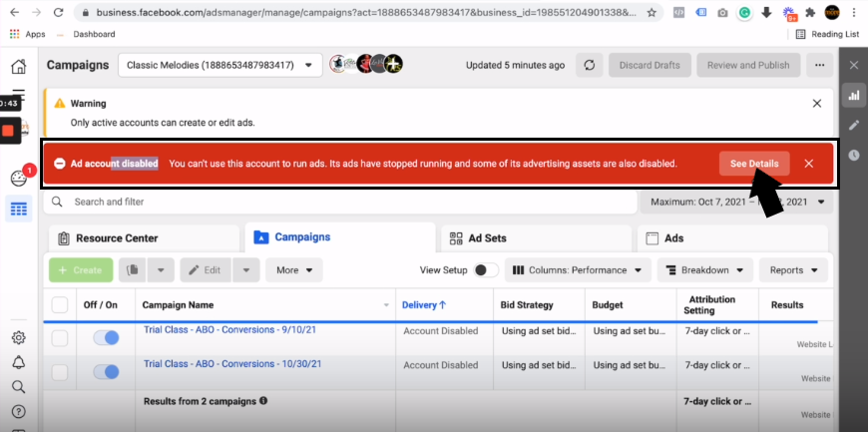The height and width of the screenshot is (432, 868).
Task: Click the camera extension icon in browser toolbar
Action: [722, 12]
